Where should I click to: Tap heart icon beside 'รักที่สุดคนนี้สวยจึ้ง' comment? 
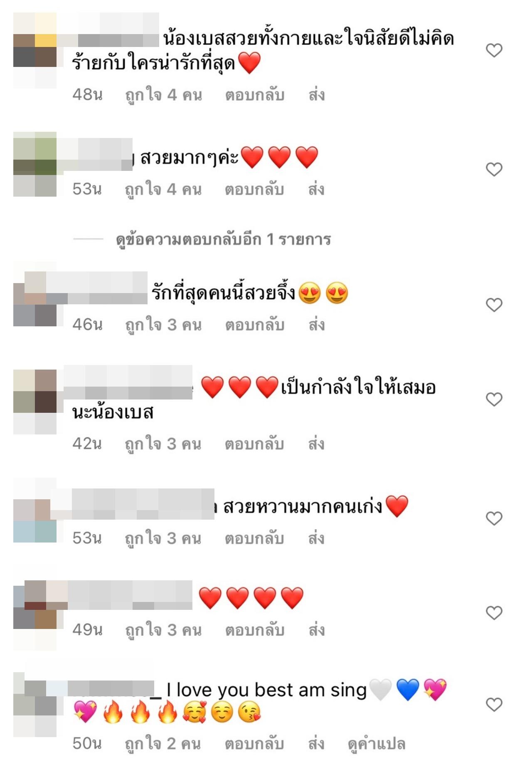click(x=494, y=305)
